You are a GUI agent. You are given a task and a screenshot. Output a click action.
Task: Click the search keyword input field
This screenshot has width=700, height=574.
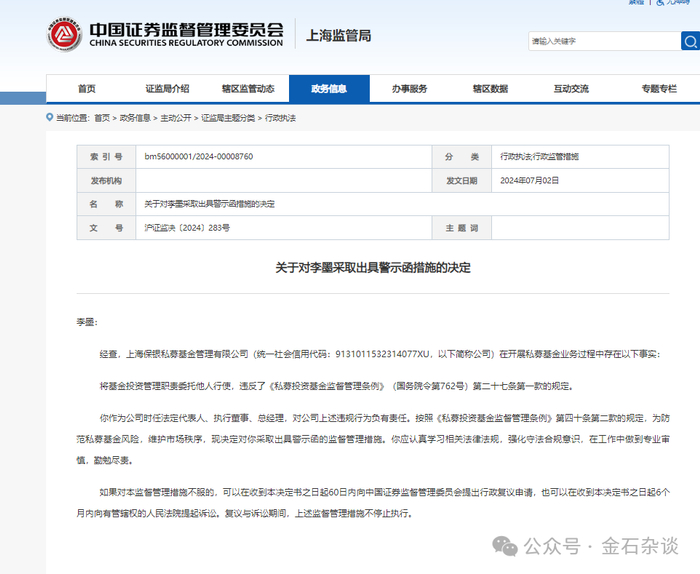602,41
